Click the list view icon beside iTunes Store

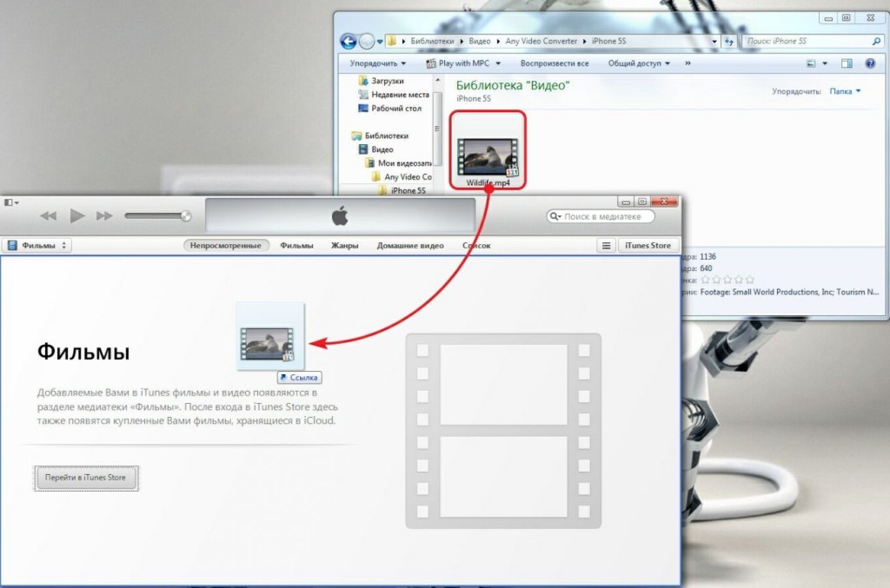point(605,245)
